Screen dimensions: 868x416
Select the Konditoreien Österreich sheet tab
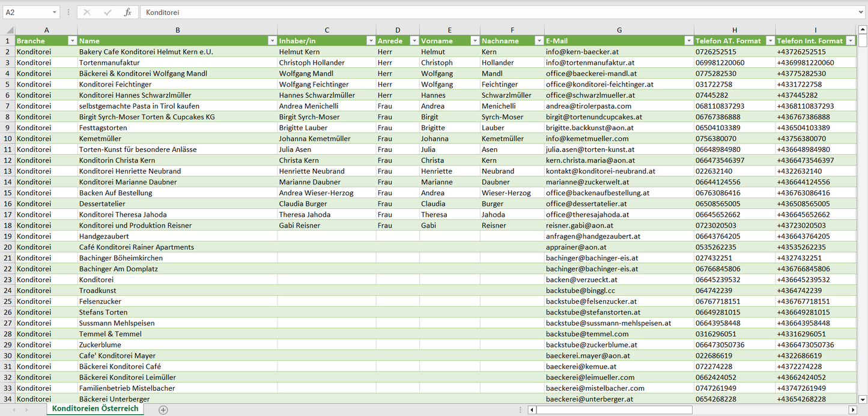click(x=95, y=409)
